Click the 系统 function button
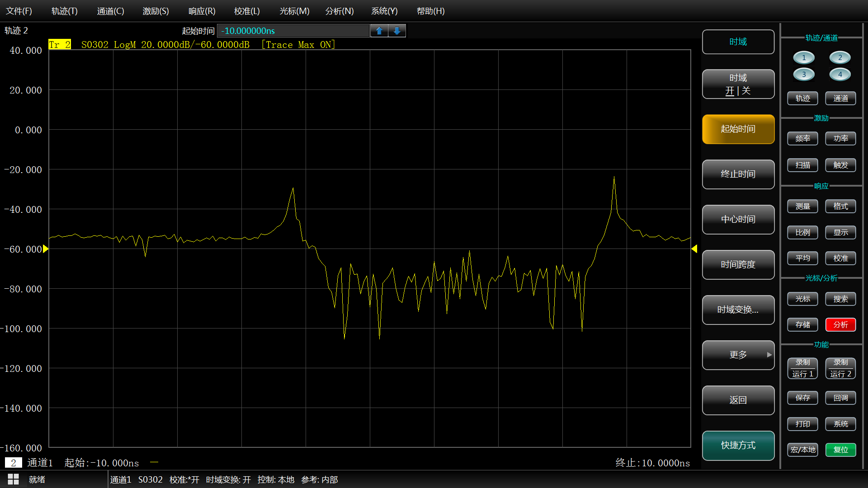 [x=840, y=424]
